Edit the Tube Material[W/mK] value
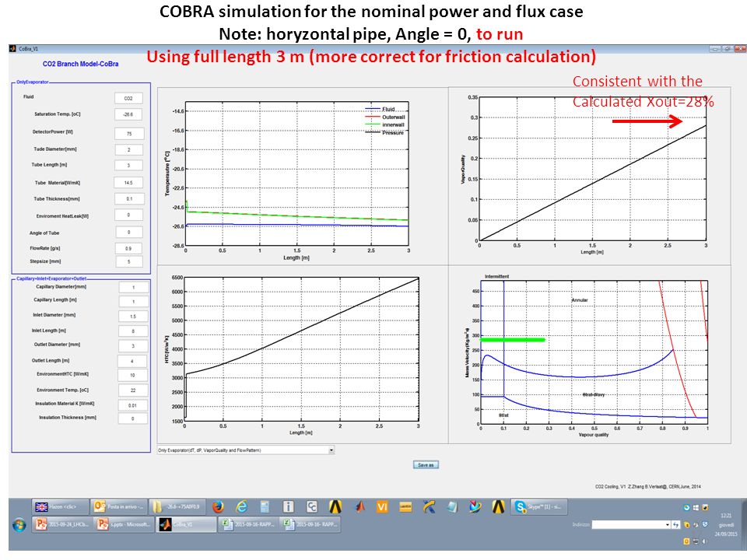This screenshot has width=747, height=560. coord(128,183)
